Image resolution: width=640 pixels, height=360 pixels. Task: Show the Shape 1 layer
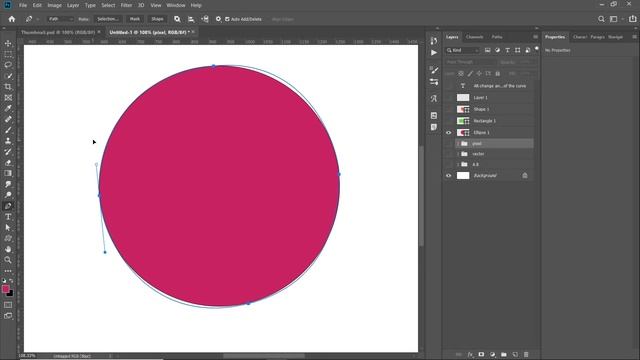click(x=449, y=109)
